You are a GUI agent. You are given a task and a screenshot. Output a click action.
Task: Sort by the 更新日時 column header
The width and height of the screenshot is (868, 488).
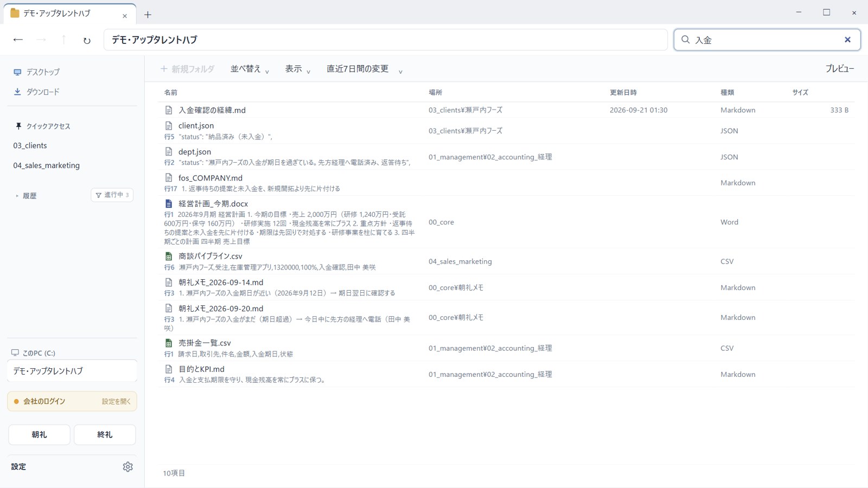coord(623,93)
